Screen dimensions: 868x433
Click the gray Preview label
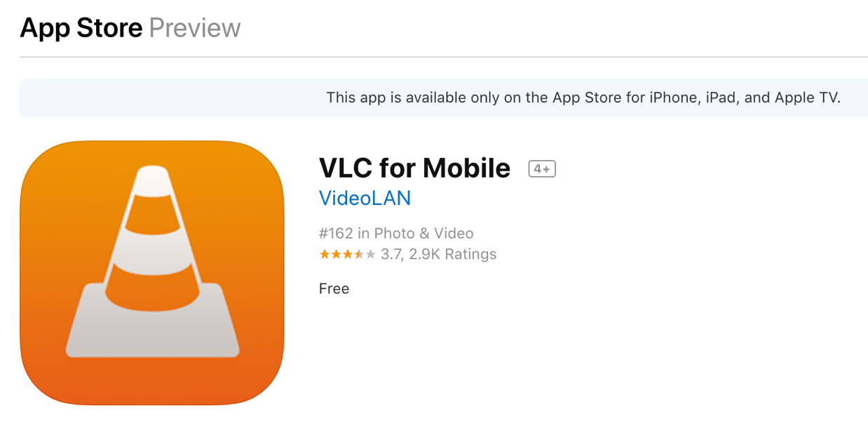(195, 28)
